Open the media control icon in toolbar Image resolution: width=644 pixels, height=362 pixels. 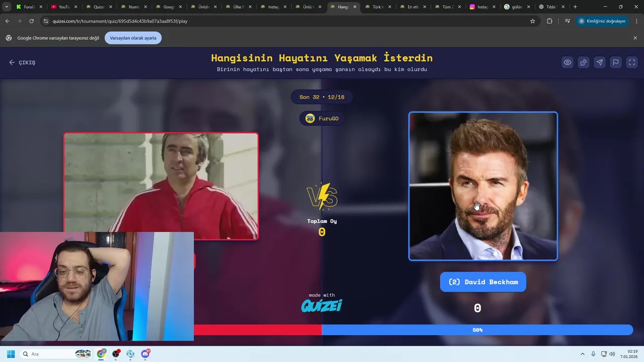568,21
